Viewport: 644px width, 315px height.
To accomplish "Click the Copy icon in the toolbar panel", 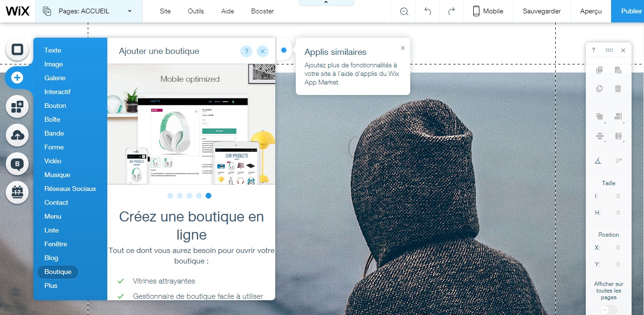I will (x=599, y=70).
